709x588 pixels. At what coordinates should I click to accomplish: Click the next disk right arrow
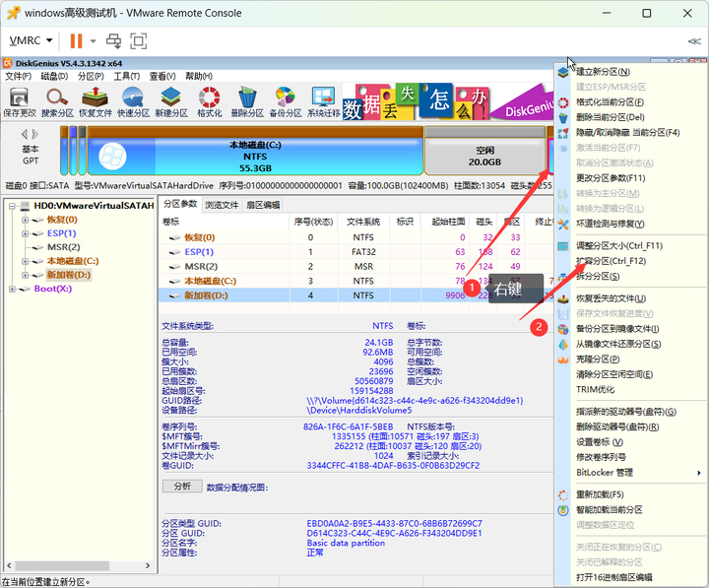pos(35,134)
